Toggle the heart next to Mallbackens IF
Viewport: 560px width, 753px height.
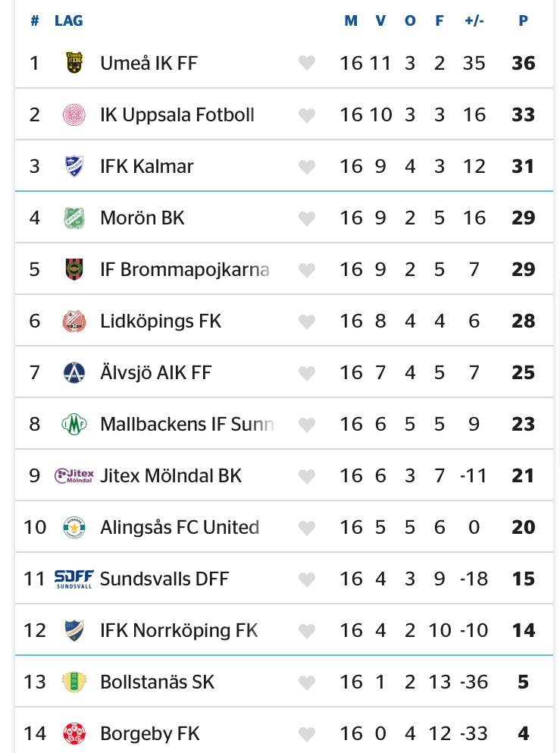306,425
